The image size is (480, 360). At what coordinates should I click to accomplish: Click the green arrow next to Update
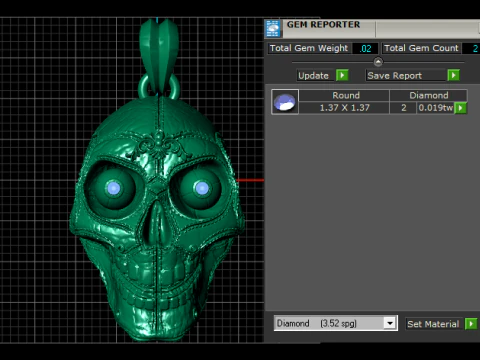pos(342,75)
